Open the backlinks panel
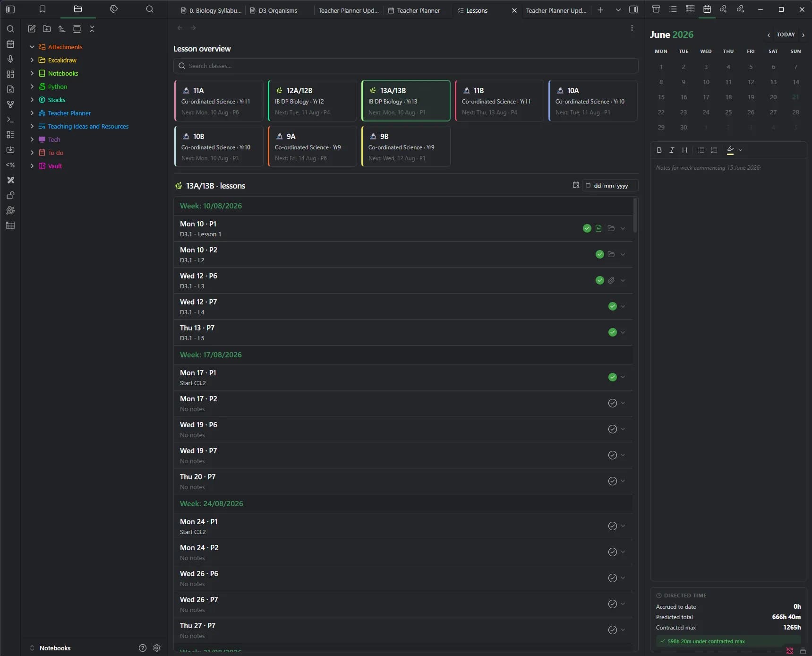 click(723, 9)
